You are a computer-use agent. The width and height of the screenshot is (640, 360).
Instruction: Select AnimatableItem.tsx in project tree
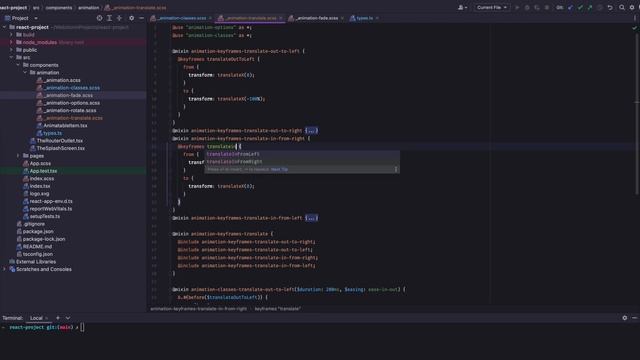pyautogui.click(x=65, y=125)
